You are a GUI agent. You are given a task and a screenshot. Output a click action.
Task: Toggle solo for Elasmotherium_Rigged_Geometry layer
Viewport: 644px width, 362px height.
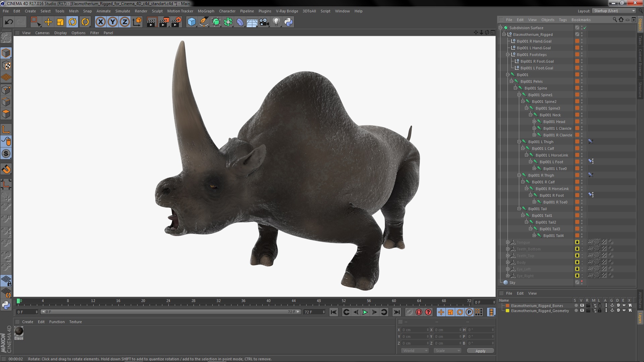coord(576,311)
